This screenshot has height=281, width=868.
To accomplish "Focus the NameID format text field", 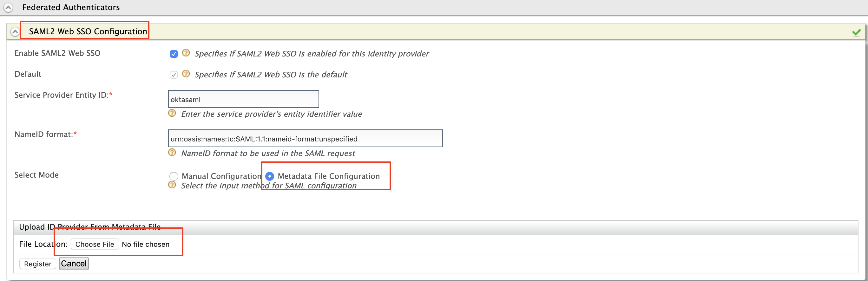I will [305, 139].
